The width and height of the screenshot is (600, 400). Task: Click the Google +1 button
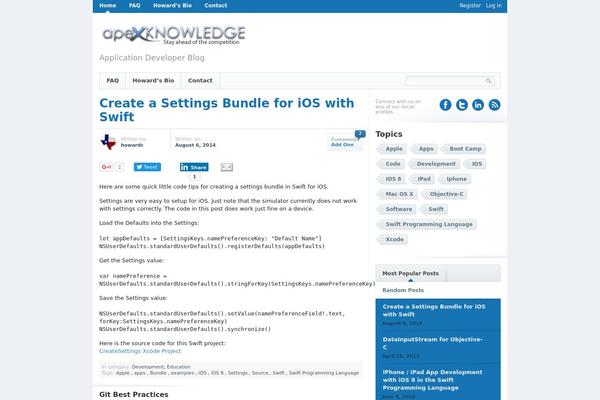pos(106,167)
